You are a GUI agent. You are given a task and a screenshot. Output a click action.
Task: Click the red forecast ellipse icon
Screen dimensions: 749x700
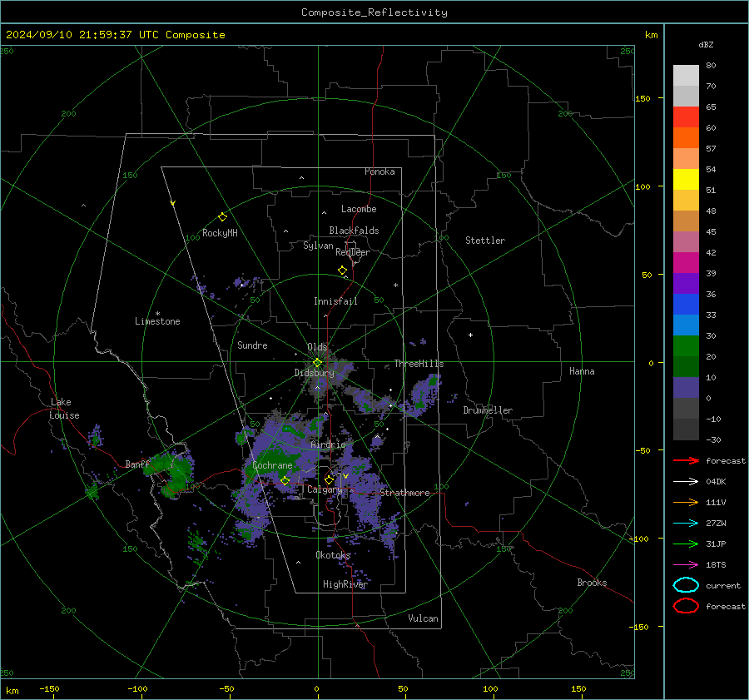(x=686, y=606)
